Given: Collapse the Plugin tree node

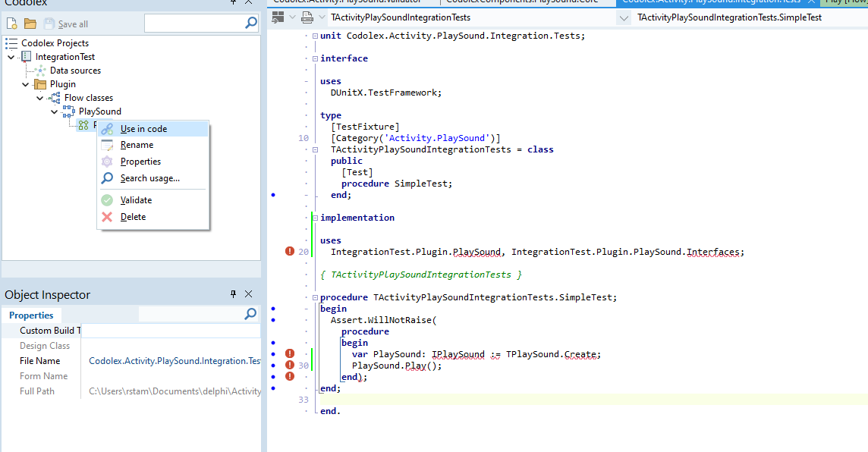Looking at the screenshot, I should [26, 84].
